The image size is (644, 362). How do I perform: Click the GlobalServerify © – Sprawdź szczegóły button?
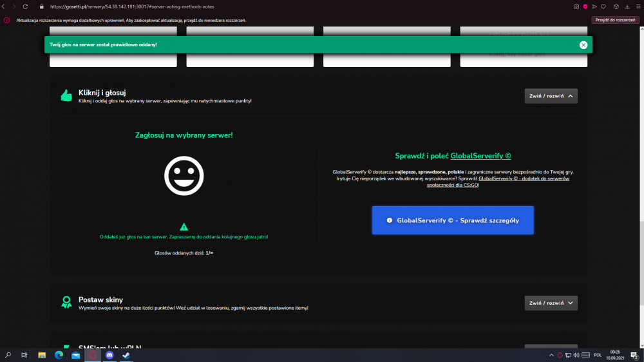(453, 220)
